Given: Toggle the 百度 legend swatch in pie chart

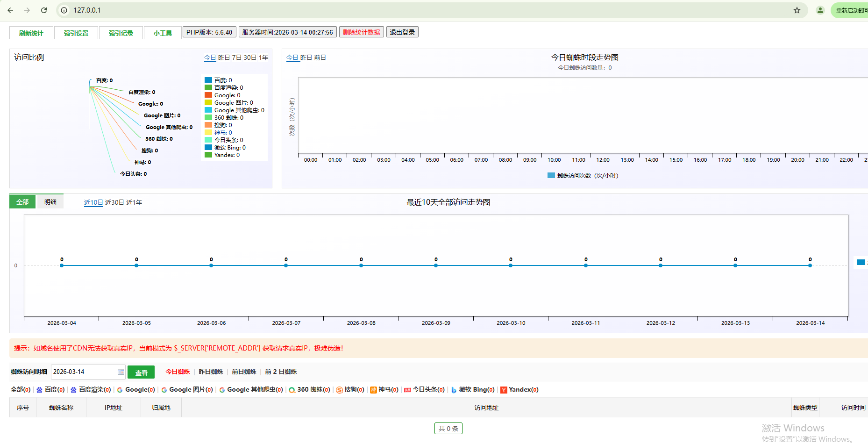Looking at the screenshot, I should [x=208, y=80].
